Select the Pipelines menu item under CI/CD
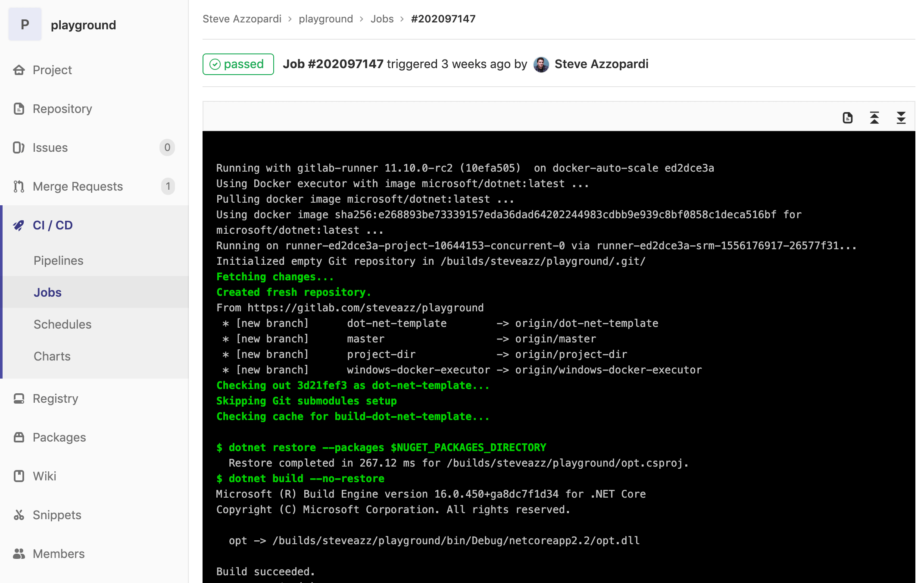The width and height of the screenshot is (924, 583). 58,260
